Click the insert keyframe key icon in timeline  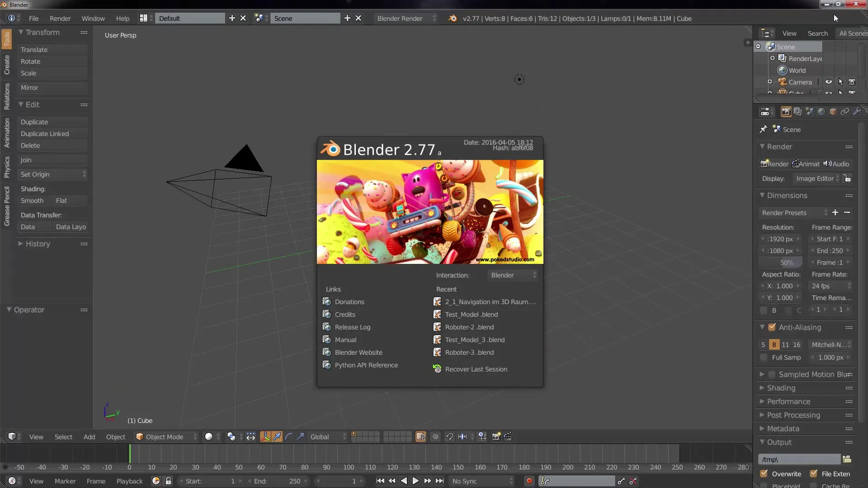621,481
